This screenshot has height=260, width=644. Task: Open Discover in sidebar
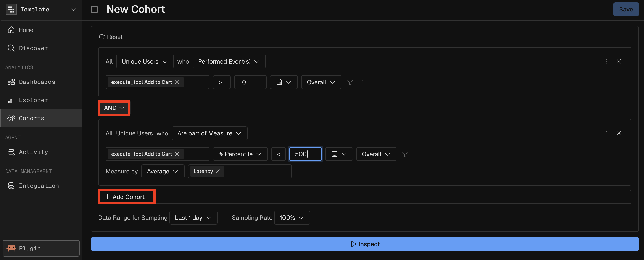coord(41,48)
